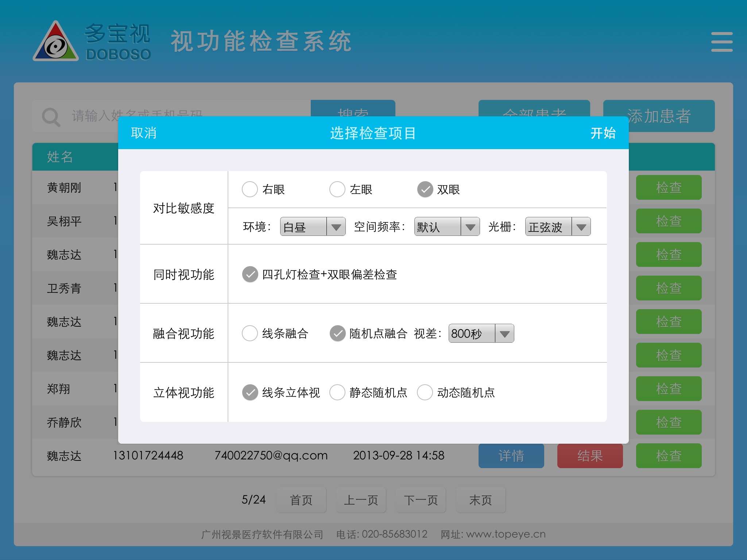Select 静态随机点 option
747x560 pixels.
point(337,392)
